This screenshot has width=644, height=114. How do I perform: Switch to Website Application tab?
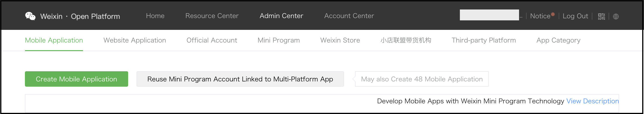134,40
